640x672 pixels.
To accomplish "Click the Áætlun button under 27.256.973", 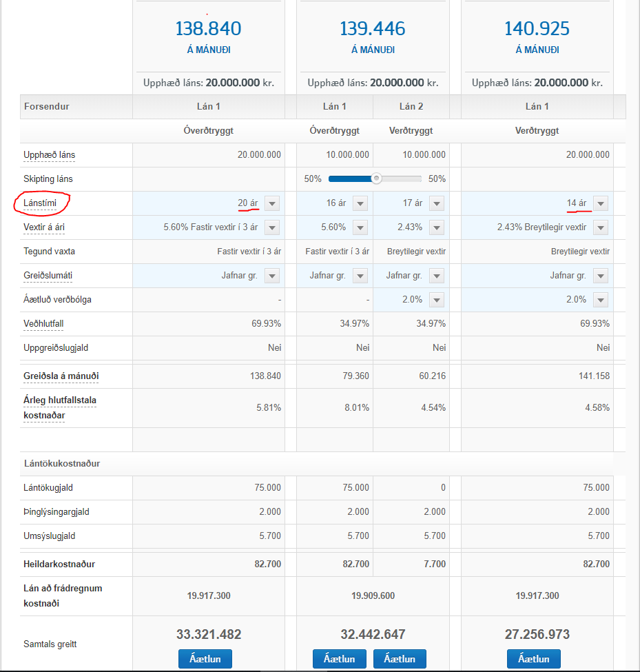I will coord(533,659).
